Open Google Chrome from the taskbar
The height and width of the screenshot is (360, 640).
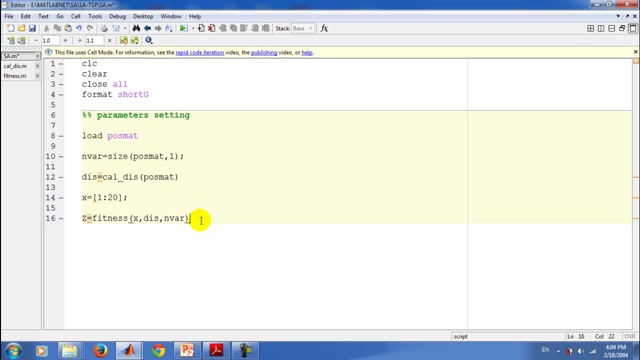pyautogui.click(x=158, y=351)
